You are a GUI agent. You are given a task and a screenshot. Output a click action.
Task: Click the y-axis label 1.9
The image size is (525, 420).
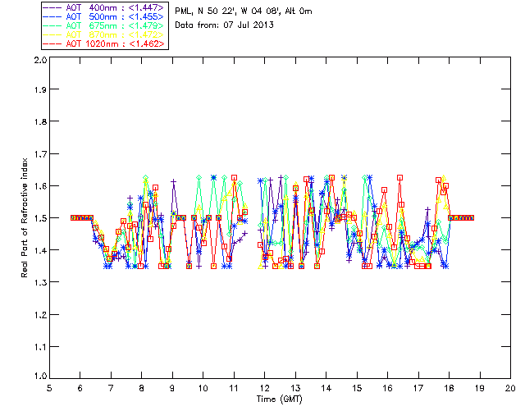[x=40, y=89]
